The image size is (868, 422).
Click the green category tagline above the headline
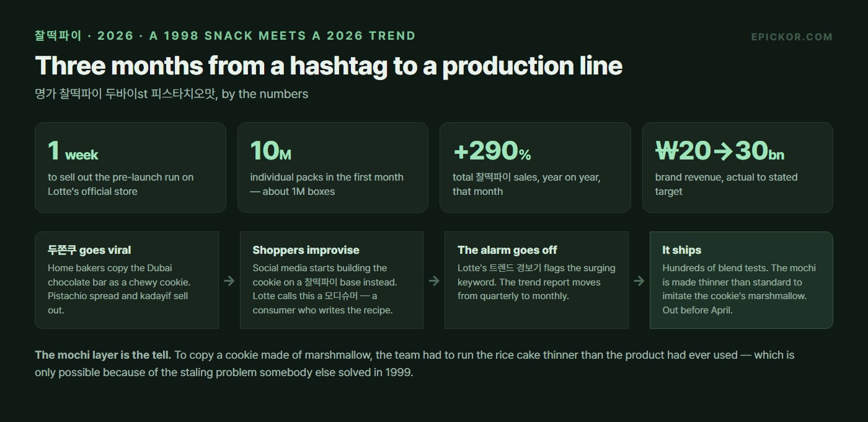225,35
